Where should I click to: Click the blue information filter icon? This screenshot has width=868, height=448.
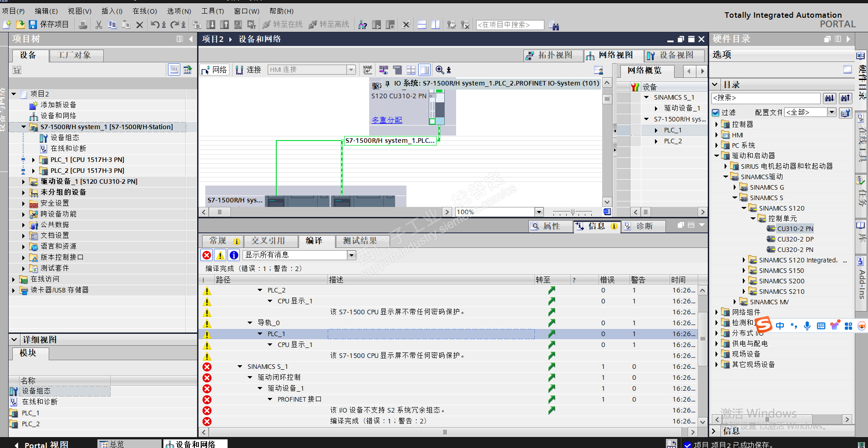[234, 255]
